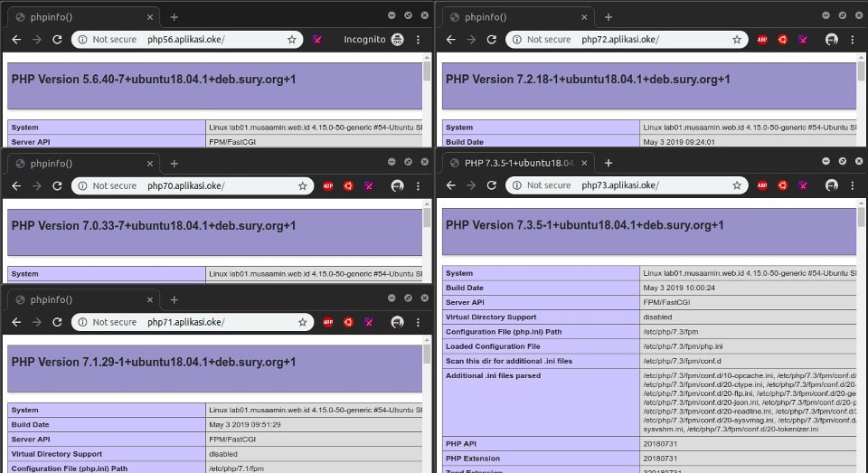Select the PHP 7.3.5-1+ubuntu18.04 tab

tap(517, 163)
